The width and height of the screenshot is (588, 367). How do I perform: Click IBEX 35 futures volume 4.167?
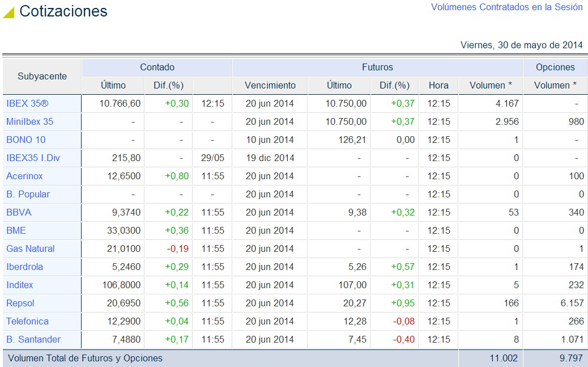click(507, 103)
